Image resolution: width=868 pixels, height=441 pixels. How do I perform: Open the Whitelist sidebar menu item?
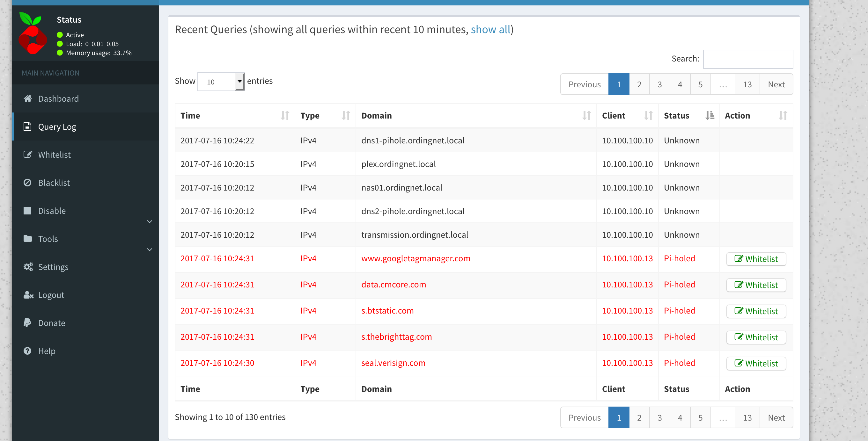click(54, 155)
